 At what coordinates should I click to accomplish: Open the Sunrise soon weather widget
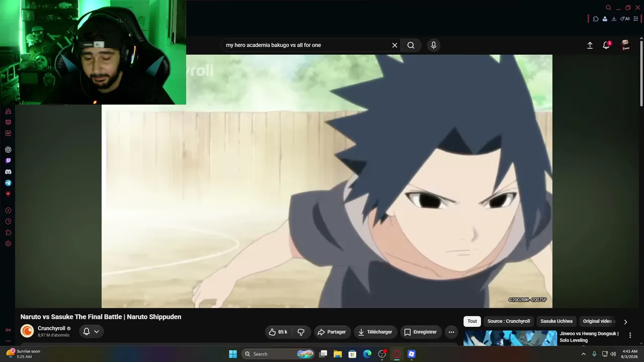click(23, 354)
